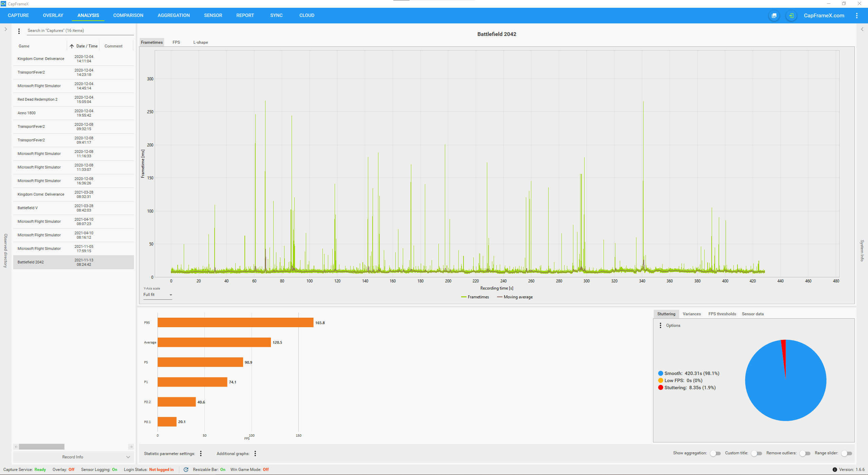This screenshot has height=475, width=868.
Task: Enable the Show aggregation toggle
Action: 715,453
